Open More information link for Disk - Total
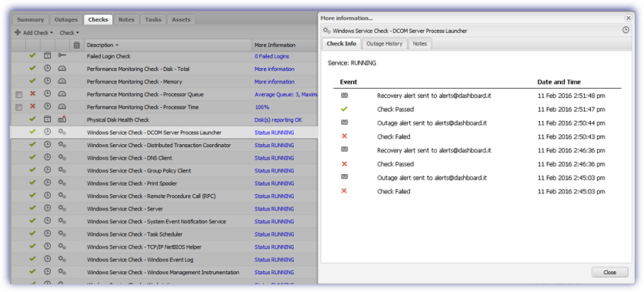 pyautogui.click(x=275, y=69)
